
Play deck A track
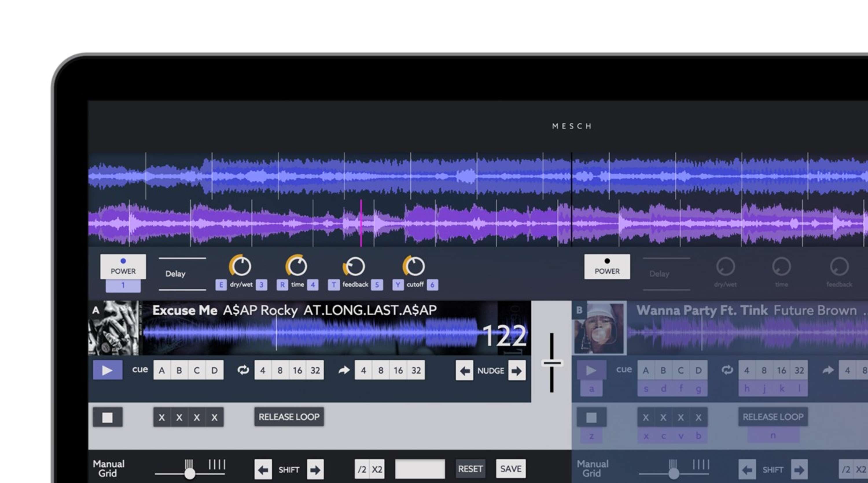(108, 370)
